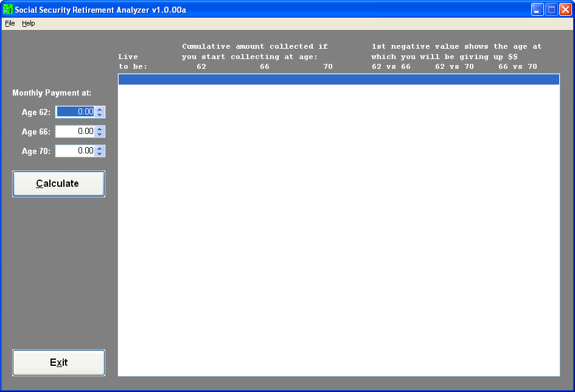
Task: Click the Social Security Retirement Analyzer title text
Action: [100, 10]
